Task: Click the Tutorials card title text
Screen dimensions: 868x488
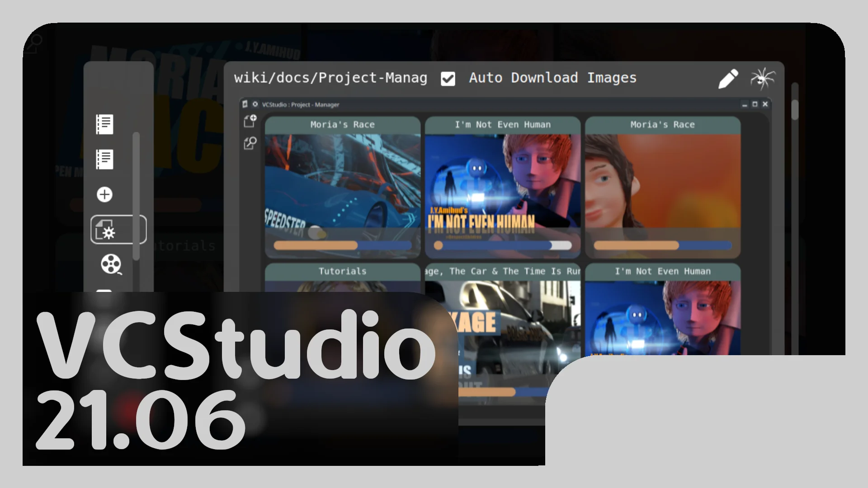Action: coord(343,271)
